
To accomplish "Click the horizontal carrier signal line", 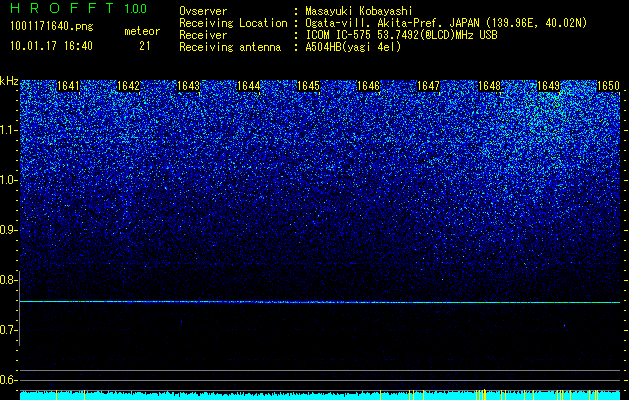I will coord(320,302).
